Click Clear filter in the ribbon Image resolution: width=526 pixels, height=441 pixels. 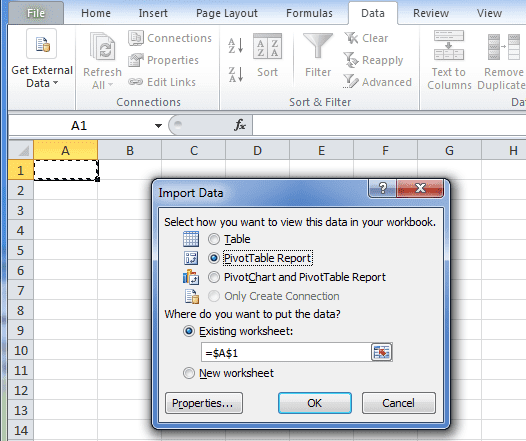click(x=366, y=38)
